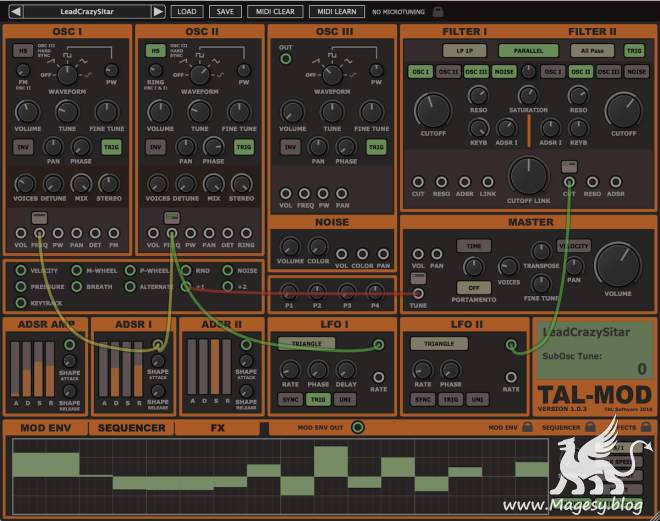Toggle the HS button in OSC I

[x=23, y=51]
